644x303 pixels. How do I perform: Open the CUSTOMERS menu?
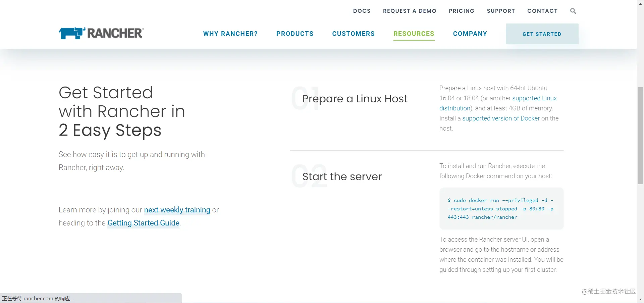354,34
